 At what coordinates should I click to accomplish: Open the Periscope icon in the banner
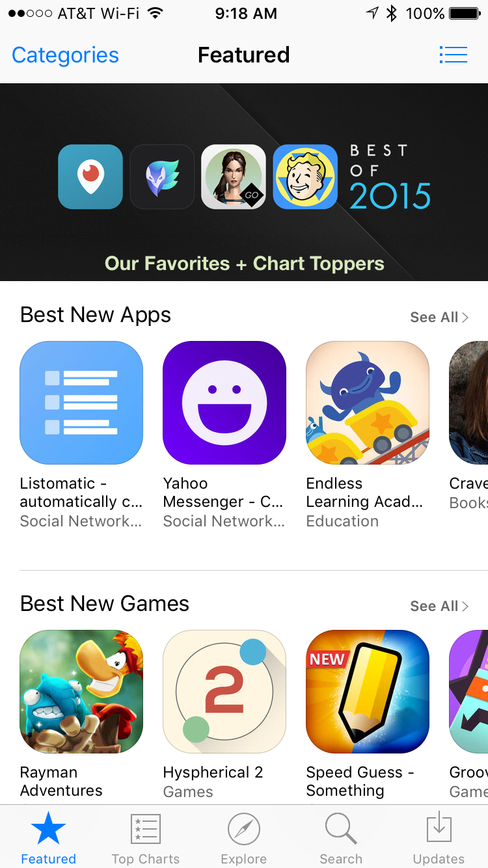90,177
